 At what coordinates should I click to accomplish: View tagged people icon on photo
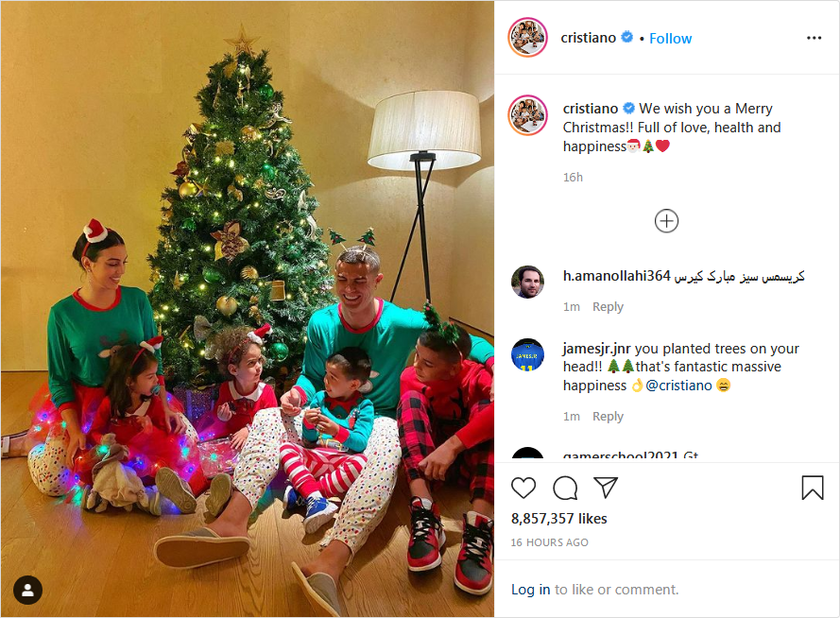pyautogui.click(x=27, y=591)
